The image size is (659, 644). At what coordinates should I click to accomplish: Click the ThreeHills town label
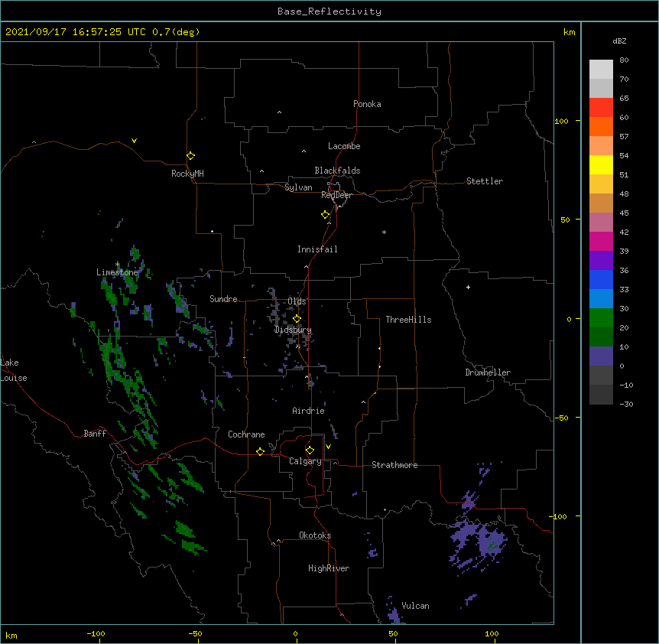tap(408, 320)
